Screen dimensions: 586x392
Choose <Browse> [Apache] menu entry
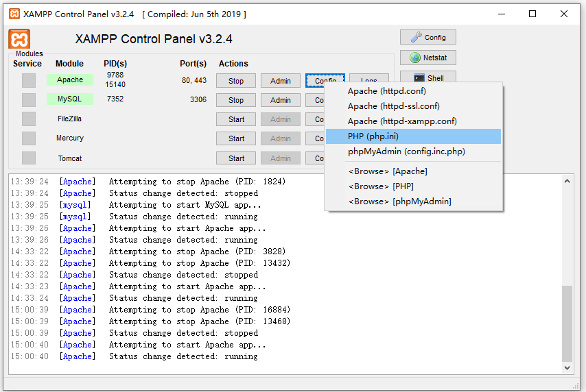[413, 171]
